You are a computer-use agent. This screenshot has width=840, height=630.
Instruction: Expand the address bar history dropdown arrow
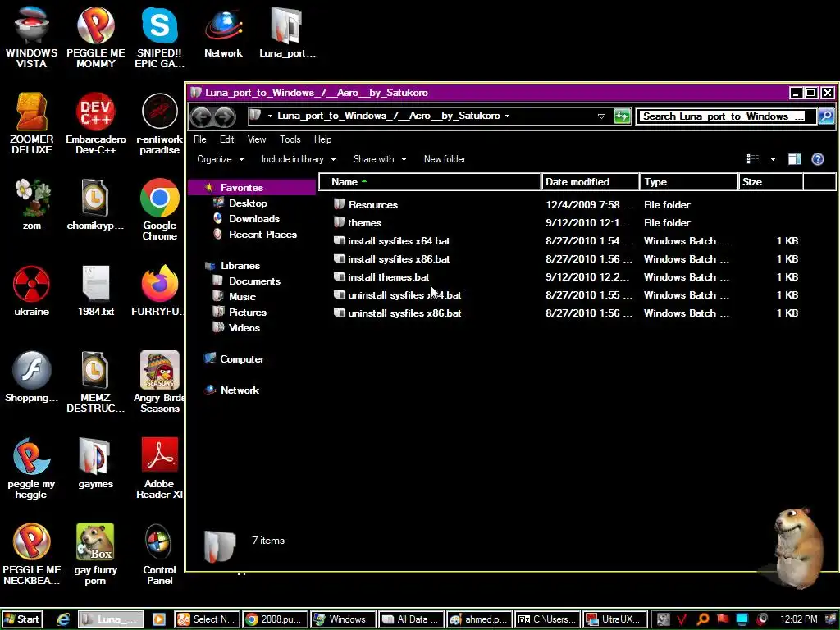coord(601,116)
